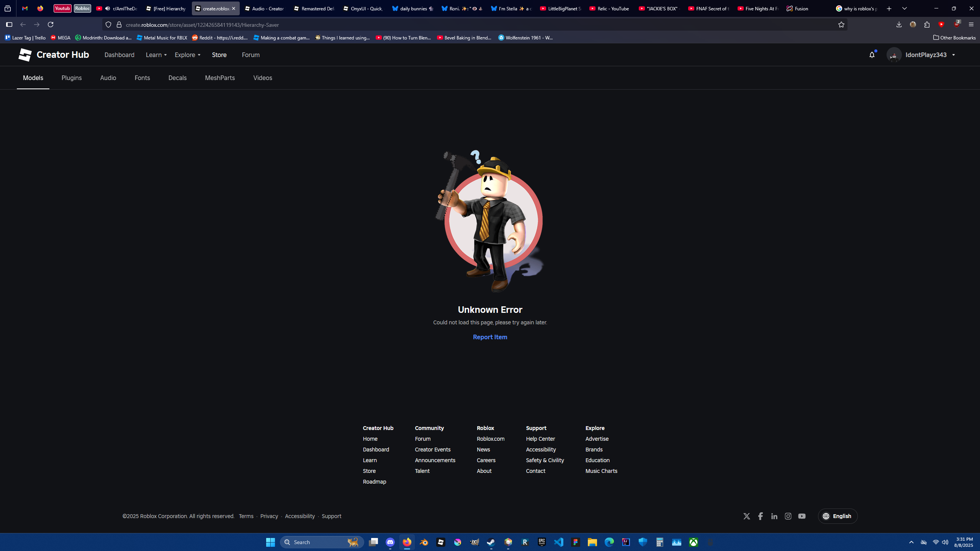Screen dimensions: 980x551
Task: Open the IdontPlayz343 account menu
Action: tap(925, 55)
